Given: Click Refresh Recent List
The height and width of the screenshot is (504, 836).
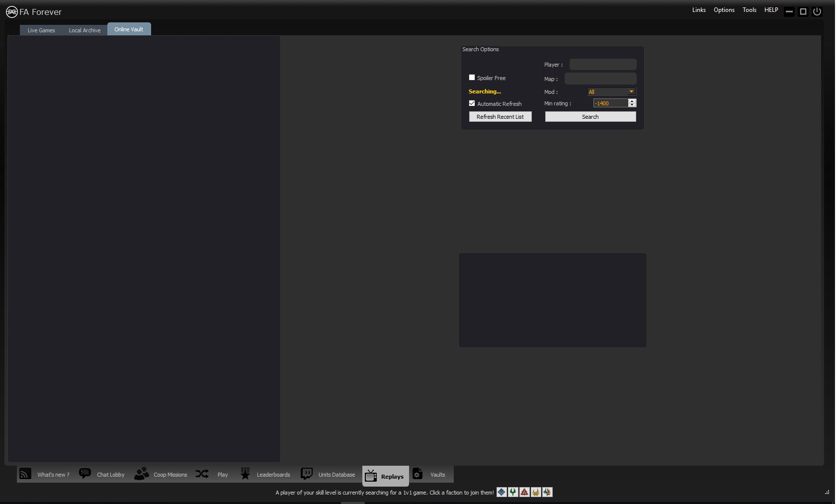Looking at the screenshot, I should (x=500, y=116).
